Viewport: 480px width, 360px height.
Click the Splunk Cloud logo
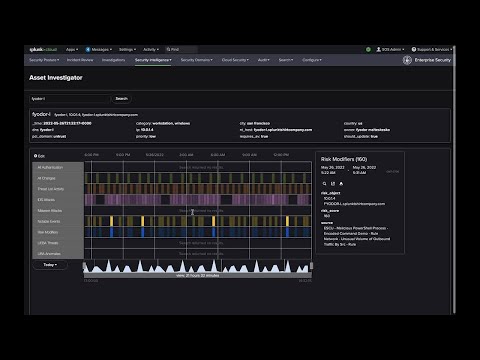(x=43, y=49)
